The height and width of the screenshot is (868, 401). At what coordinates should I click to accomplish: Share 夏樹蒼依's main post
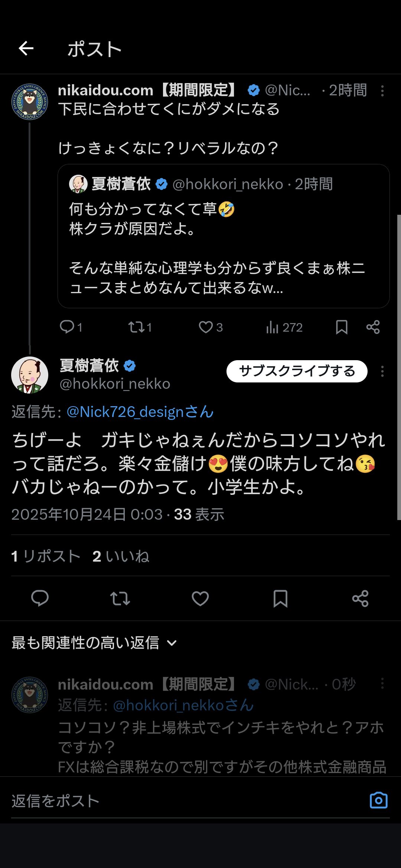coord(360,598)
